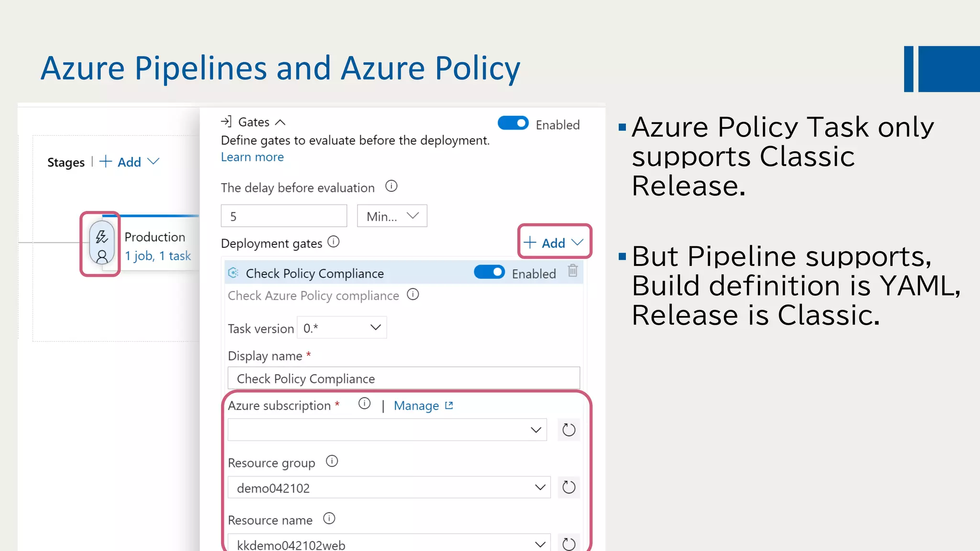Click the Gates section arrow icon
Viewport: 980px width, 551px height.
pyautogui.click(x=226, y=121)
